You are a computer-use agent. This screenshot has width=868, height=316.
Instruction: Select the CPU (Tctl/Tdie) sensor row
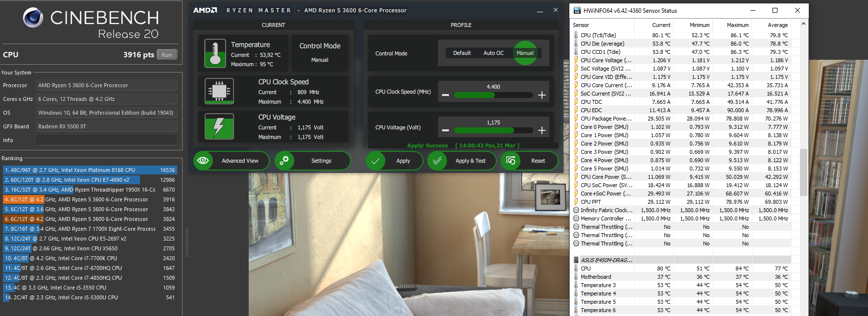point(681,35)
